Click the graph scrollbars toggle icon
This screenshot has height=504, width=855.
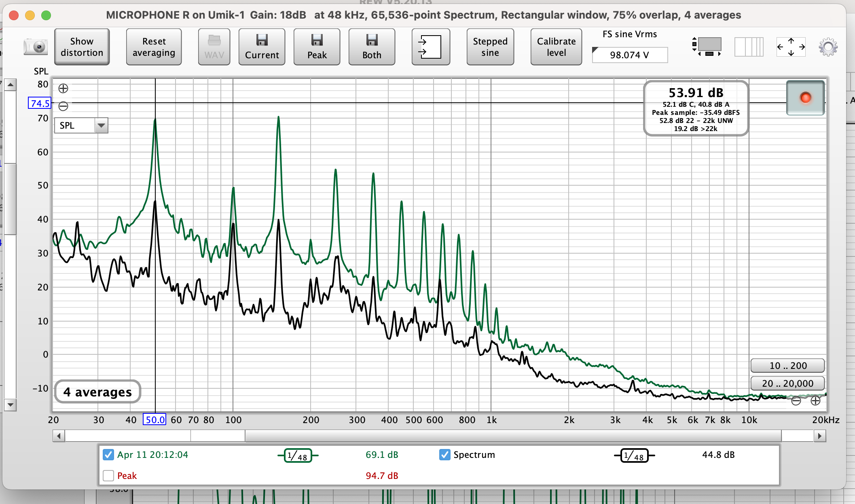point(749,47)
